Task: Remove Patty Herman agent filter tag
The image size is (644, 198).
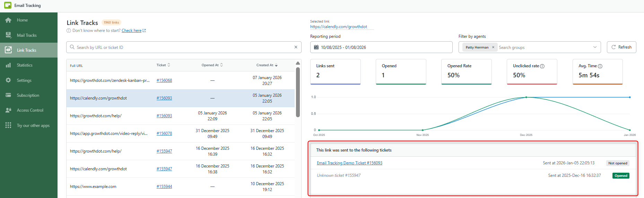Action: (x=493, y=48)
